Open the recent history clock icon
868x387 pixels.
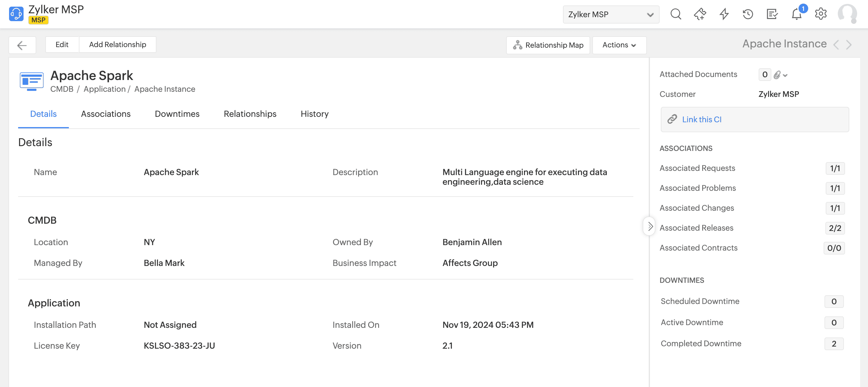(748, 14)
